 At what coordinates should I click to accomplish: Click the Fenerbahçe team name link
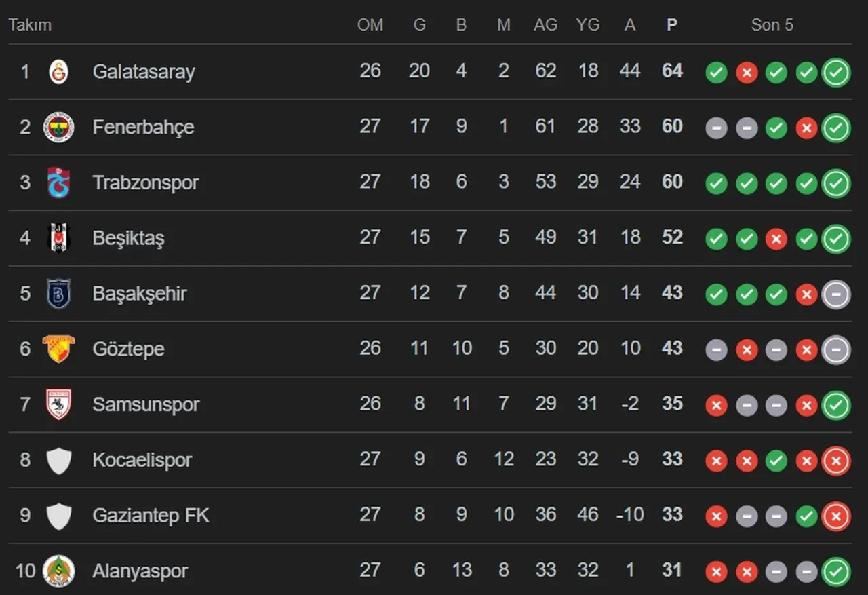click(143, 127)
